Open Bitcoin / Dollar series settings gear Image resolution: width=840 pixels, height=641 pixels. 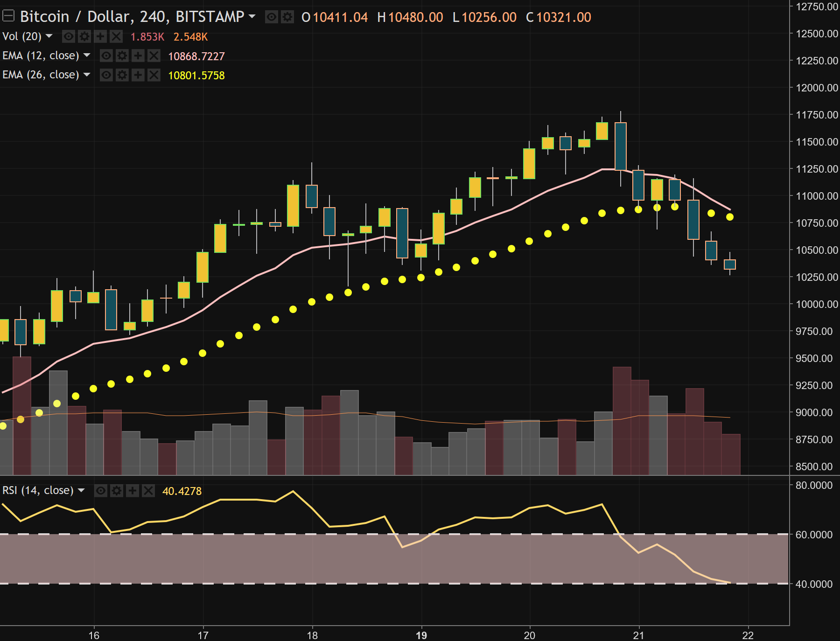pyautogui.click(x=287, y=17)
